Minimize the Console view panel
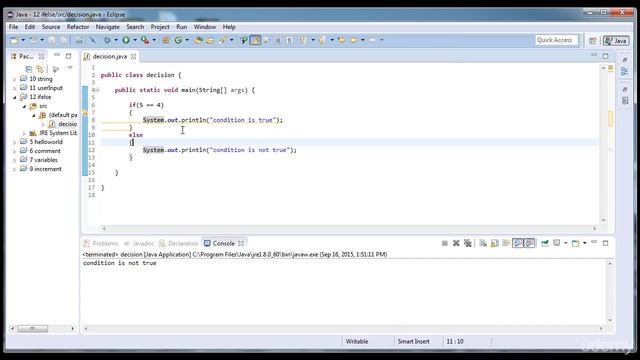This screenshot has height=360, width=640. point(594,243)
